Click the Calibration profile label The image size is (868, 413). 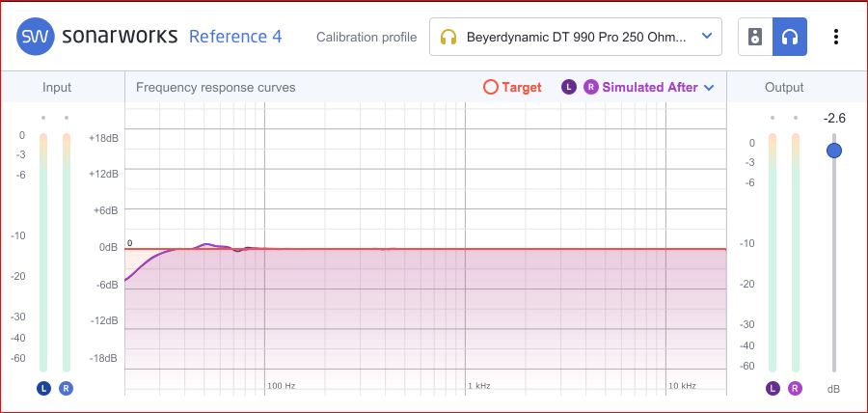pos(366,37)
